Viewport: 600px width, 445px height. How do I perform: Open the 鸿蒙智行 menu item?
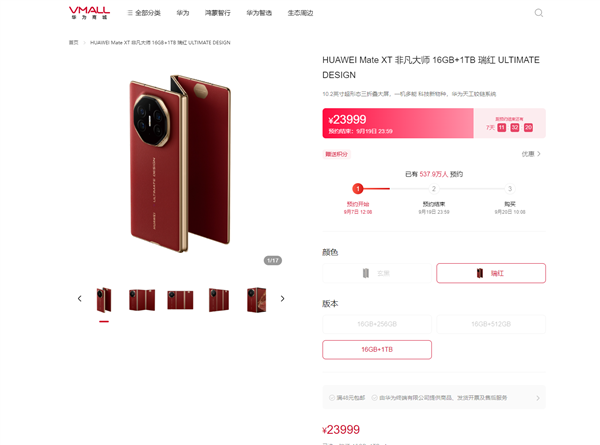point(218,13)
